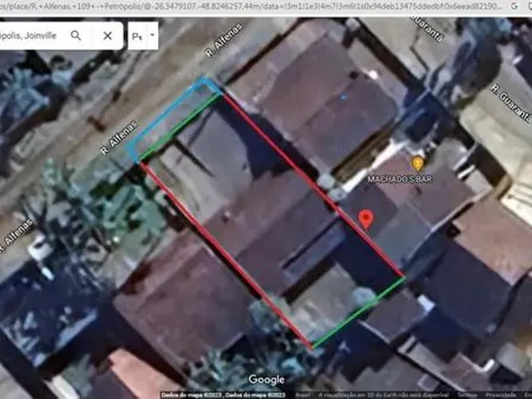Open the MACHADO'S BAR place icon
532x399 pixels.
coord(417,164)
